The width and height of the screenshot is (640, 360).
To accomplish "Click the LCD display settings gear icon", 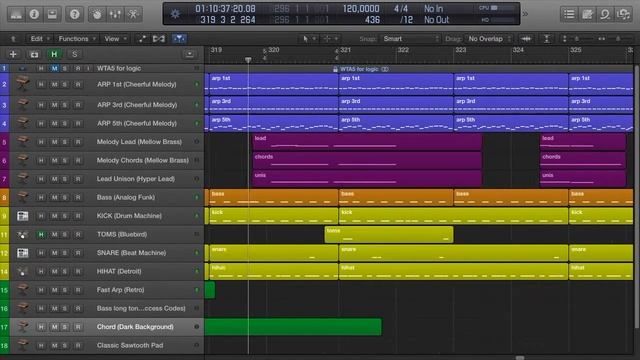I will (176, 14).
